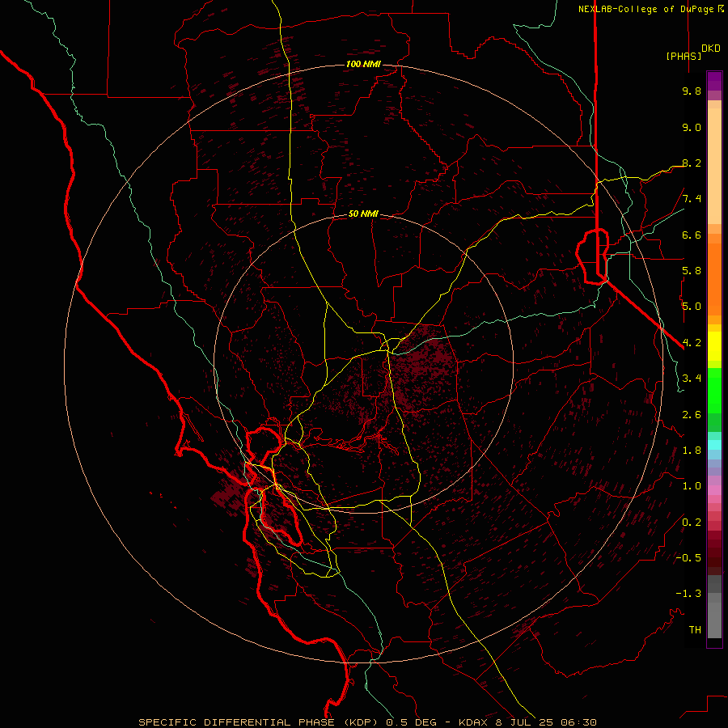
Task: Click the 2.6 legend value
Action: point(692,415)
